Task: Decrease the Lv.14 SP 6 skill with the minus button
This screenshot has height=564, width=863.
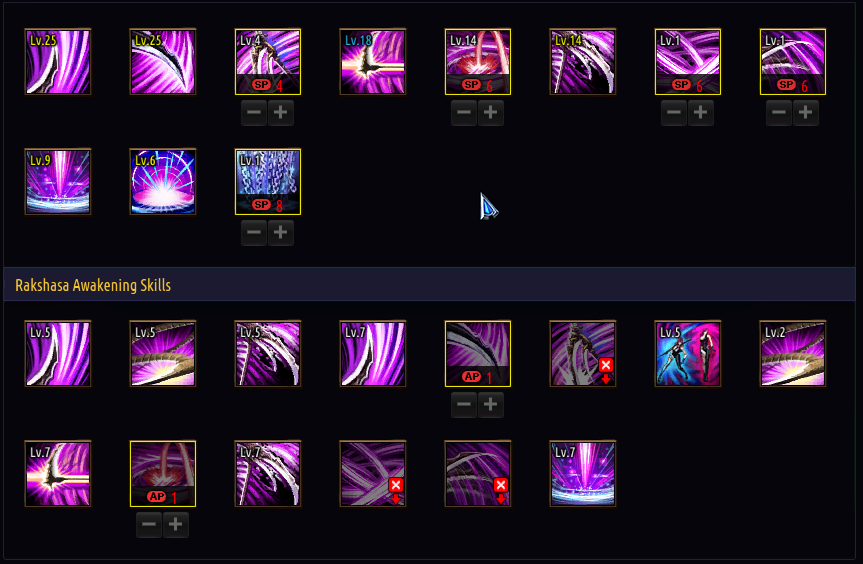Action: [464, 113]
